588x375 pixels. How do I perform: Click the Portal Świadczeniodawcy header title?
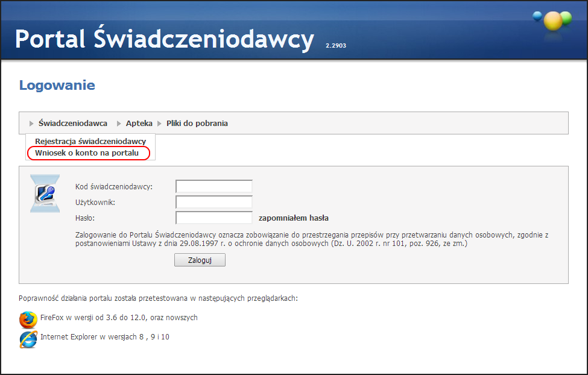coord(164,39)
